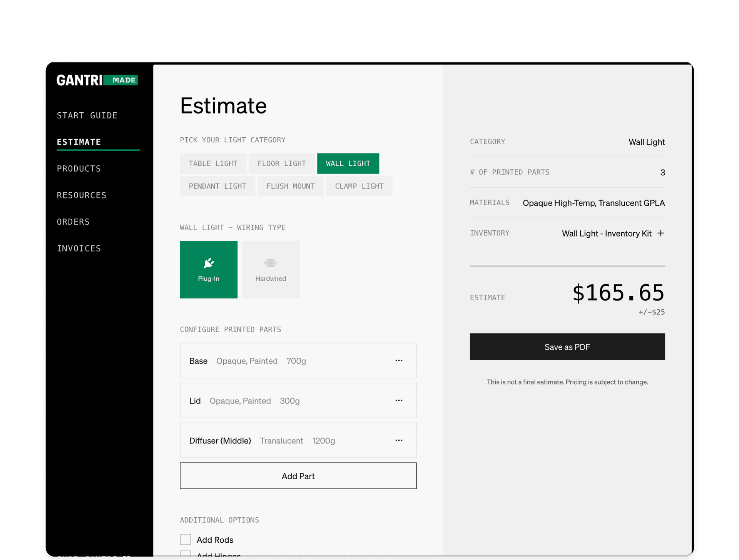Image resolution: width=739 pixels, height=560 pixels.
Task: Select the Flush Mount category
Action: pos(291,186)
